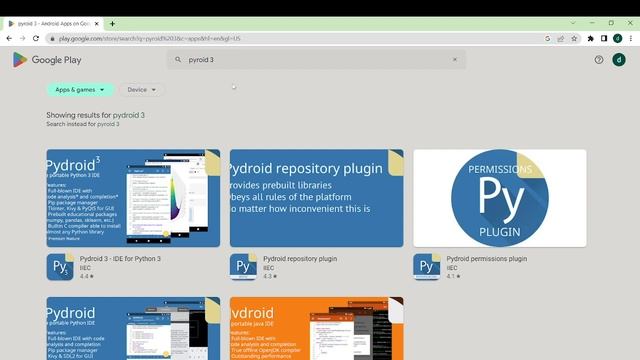Close the pyroid 3 tab
640x360 pixels.
click(x=97, y=24)
